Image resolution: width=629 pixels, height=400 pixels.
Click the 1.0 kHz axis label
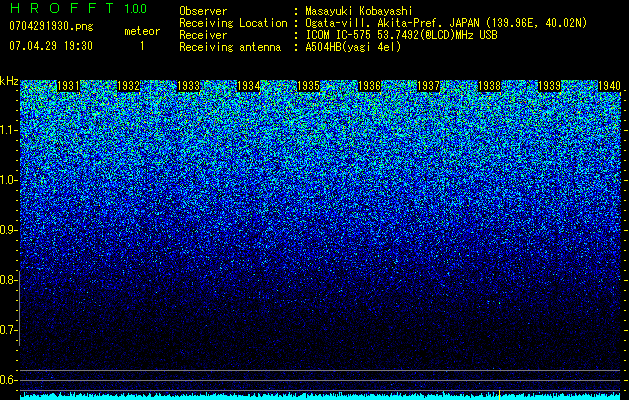click(x=8, y=180)
